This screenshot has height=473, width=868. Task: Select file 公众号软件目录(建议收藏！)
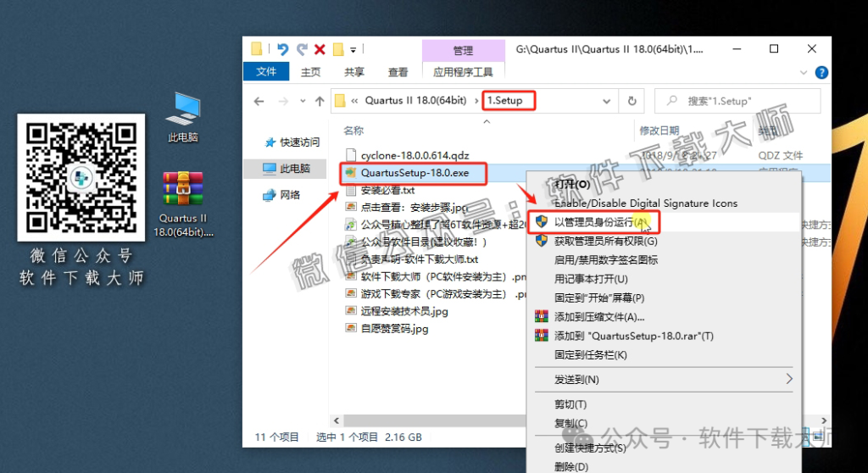(x=424, y=242)
